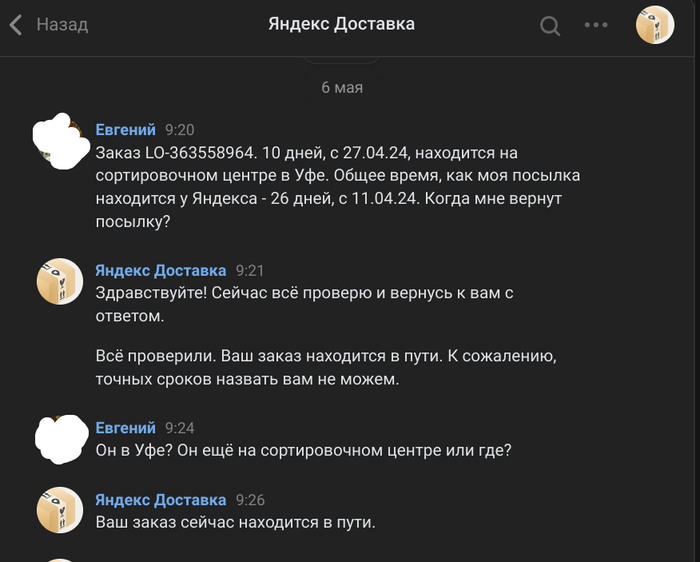Click the back chevron arrow
The height and width of the screenshot is (562, 700).
point(16,25)
